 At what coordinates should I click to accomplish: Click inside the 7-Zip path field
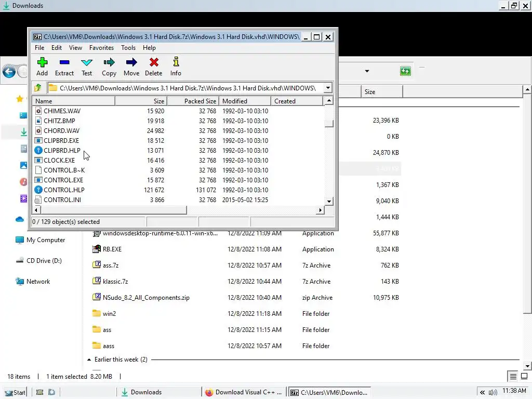coord(185,88)
